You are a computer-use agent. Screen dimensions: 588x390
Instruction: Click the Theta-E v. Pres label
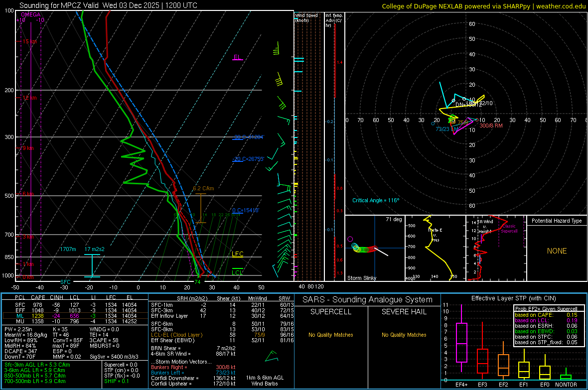tap(435, 235)
